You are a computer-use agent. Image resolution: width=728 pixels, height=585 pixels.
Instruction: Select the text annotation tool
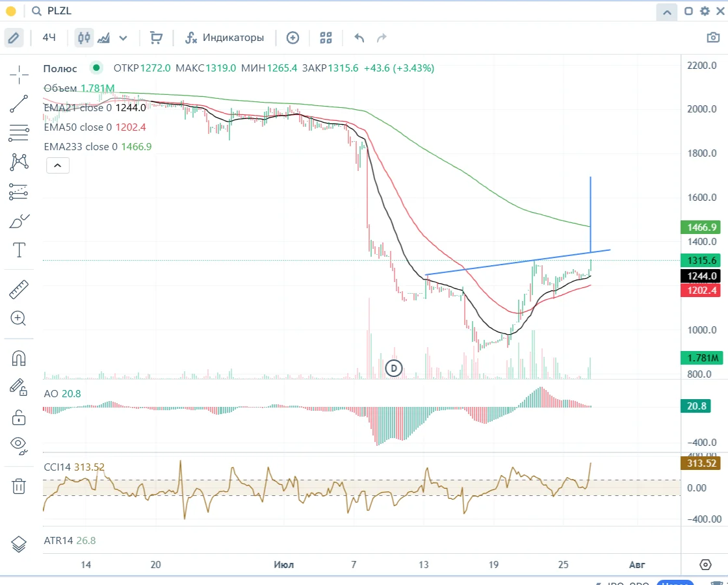tap(19, 250)
